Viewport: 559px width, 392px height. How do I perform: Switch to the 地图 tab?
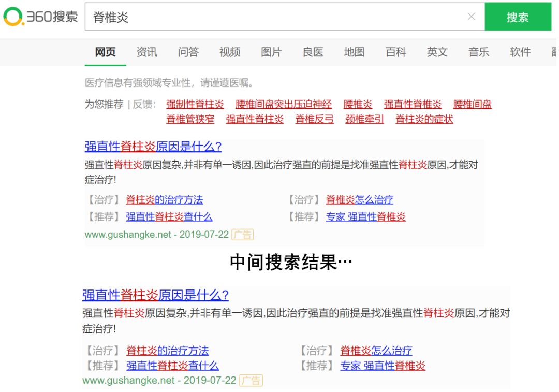tap(354, 52)
